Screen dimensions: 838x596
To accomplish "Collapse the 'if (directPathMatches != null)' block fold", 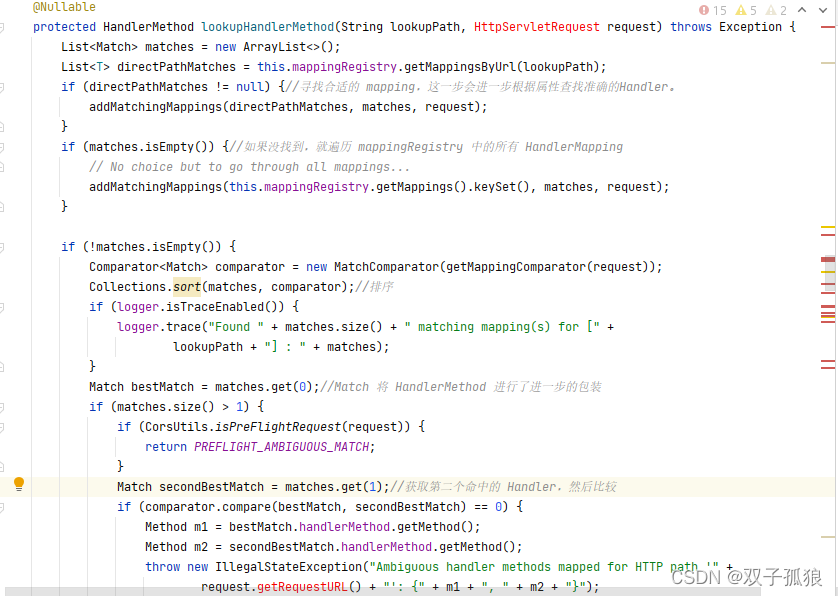I will (x=2, y=87).
